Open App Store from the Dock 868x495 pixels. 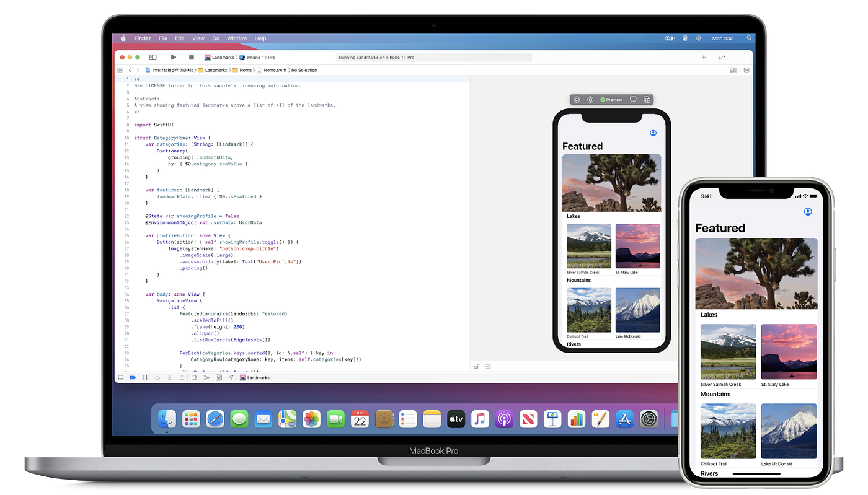[x=624, y=419]
